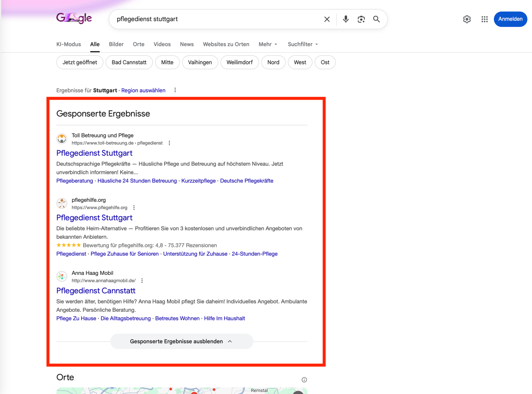532x394 pixels.
Task: Click Hilfe Im Haushalt sitelink
Action: (x=224, y=318)
